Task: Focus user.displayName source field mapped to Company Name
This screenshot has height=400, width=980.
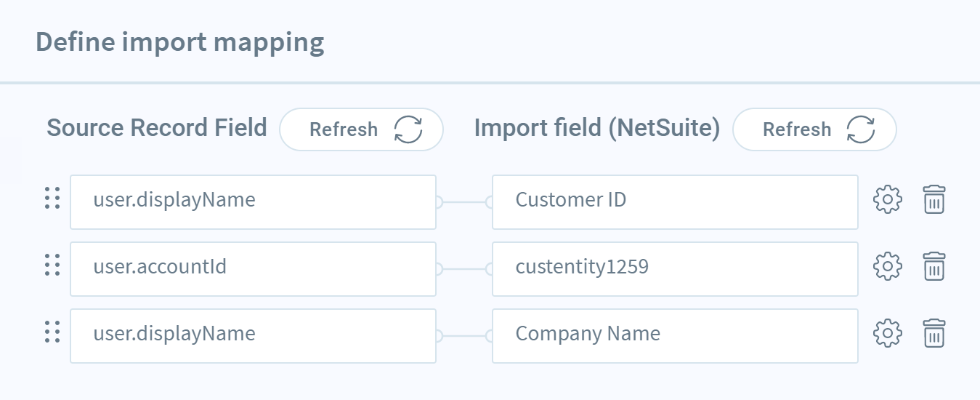Action: [x=253, y=336]
